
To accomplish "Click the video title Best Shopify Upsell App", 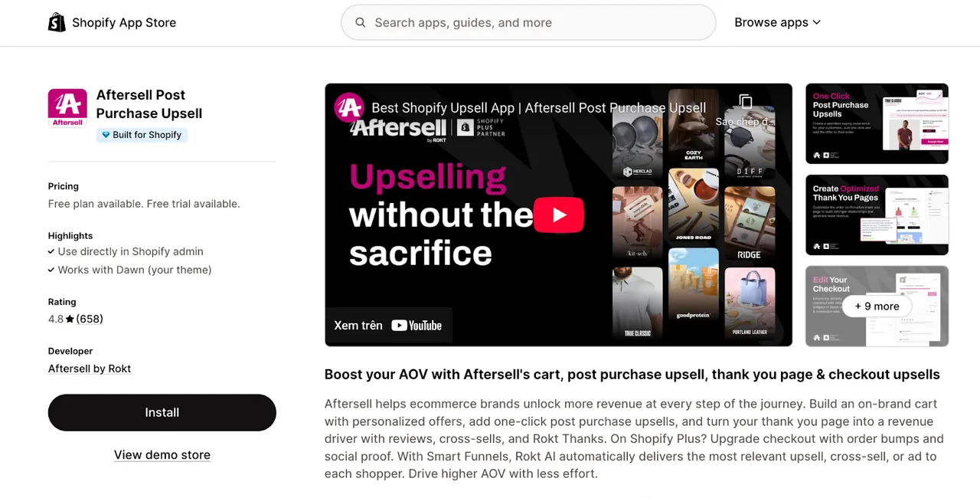I will (539, 108).
